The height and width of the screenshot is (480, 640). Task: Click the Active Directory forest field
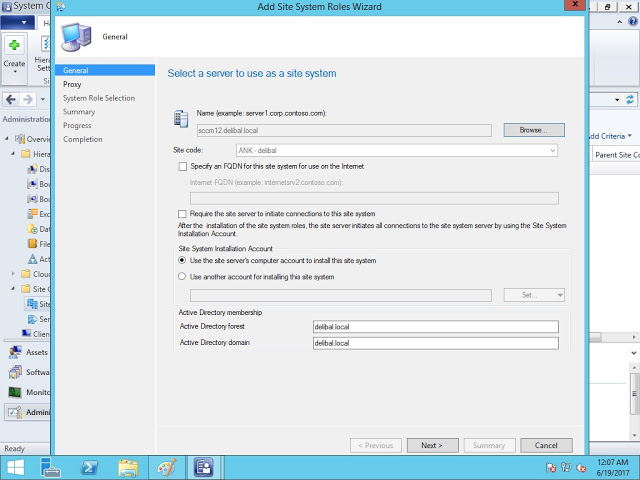coord(434,326)
